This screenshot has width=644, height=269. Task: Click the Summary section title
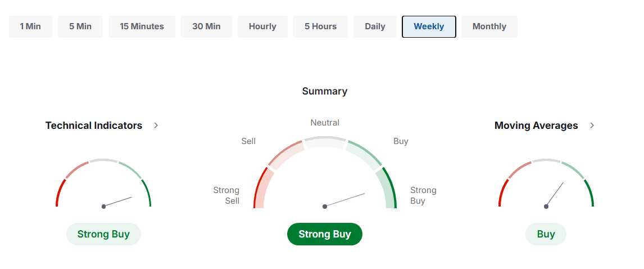pos(325,91)
